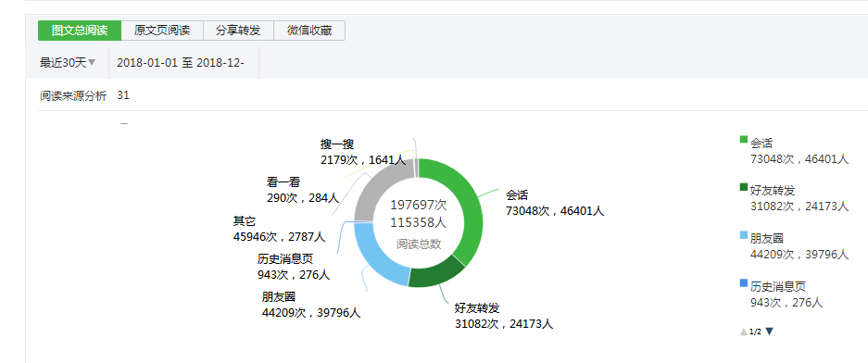The width and height of the screenshot is (868, 363).
Task: Click the 好友转发 legend text entry
Action: [x=773, y=191]
